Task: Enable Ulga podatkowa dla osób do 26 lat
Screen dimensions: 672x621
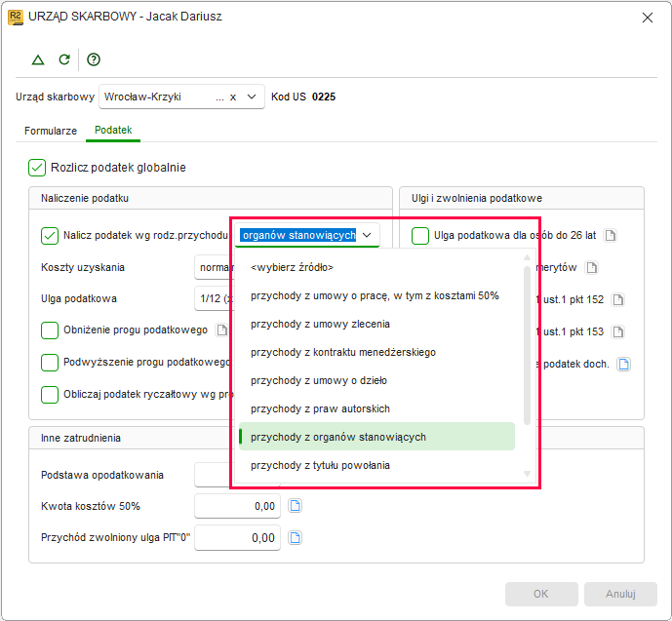Action: (x=420, y=236)
